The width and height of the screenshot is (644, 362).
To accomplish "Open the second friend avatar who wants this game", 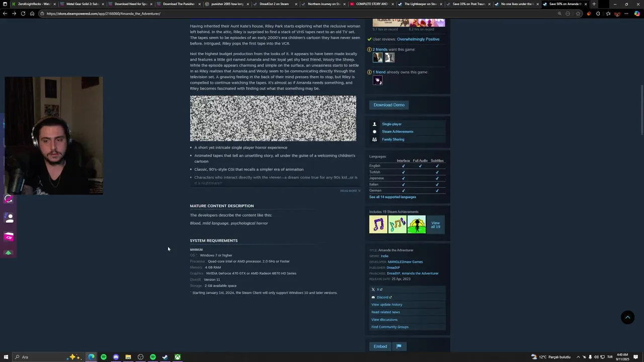I will pos(389,58).
